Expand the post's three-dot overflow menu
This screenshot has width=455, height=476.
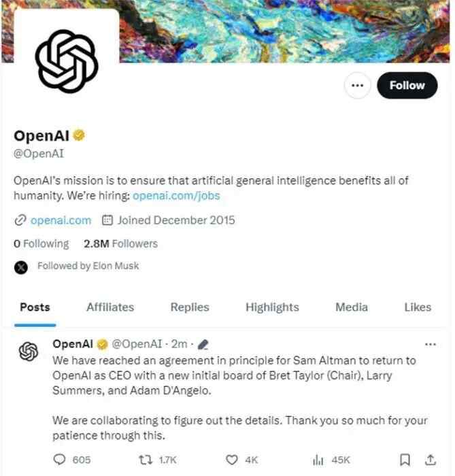tap(430, 344)
